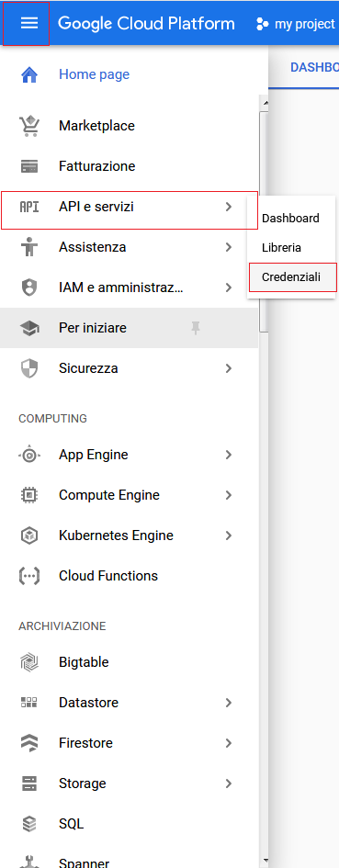Screen dimensions: 339x868
Task: Expand the Compute Engine submenu chevron
Action: point(228,495)
